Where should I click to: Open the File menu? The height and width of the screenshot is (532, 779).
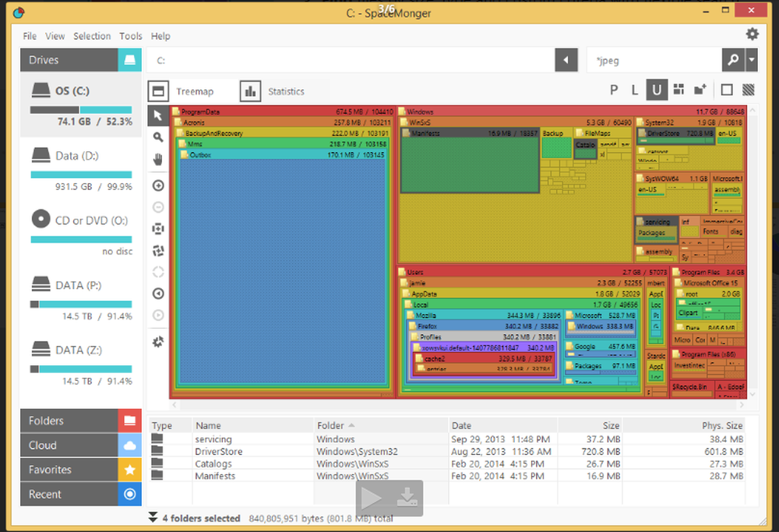pos(30,36)
